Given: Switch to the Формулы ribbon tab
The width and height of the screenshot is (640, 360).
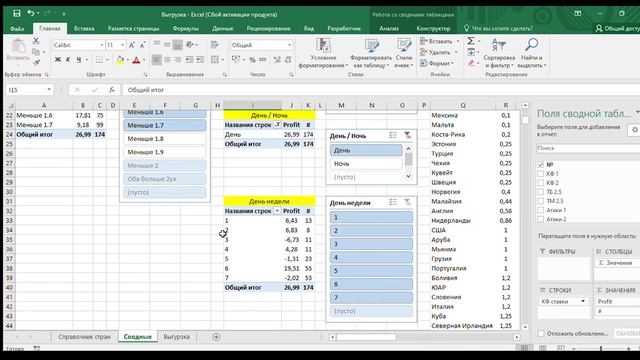Looking at the screenshot, I should click(x=185, y=29).
